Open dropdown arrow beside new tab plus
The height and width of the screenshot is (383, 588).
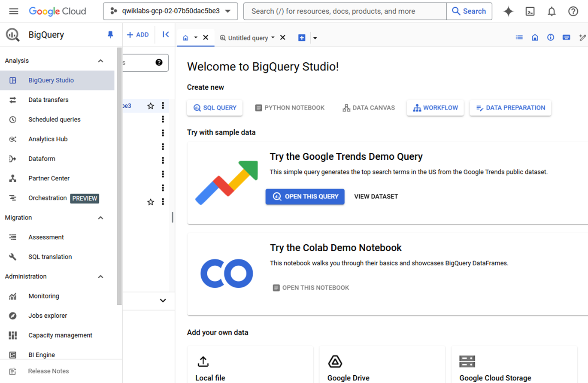(315, 38)
